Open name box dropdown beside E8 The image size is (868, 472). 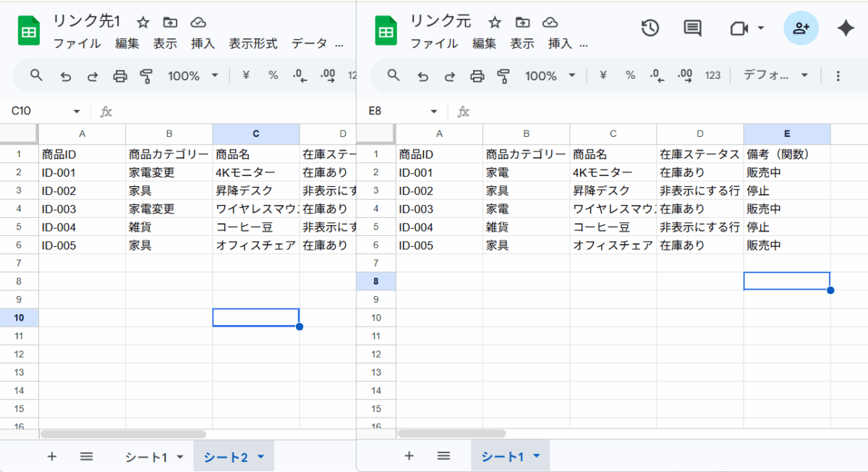tap(434, 111)
